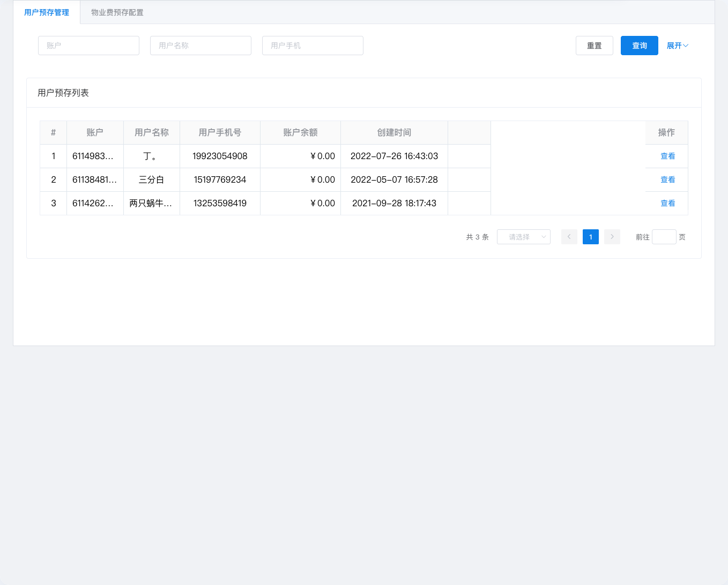Click the go-to page number input
This screenshot has height=585, width=728.
tap(664, 237)
